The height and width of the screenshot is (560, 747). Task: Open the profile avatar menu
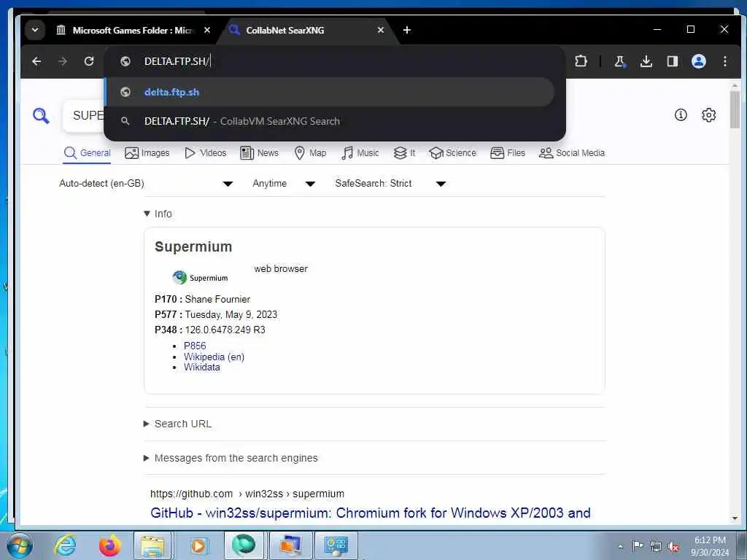pyautogui.click(x=698, y=61)
